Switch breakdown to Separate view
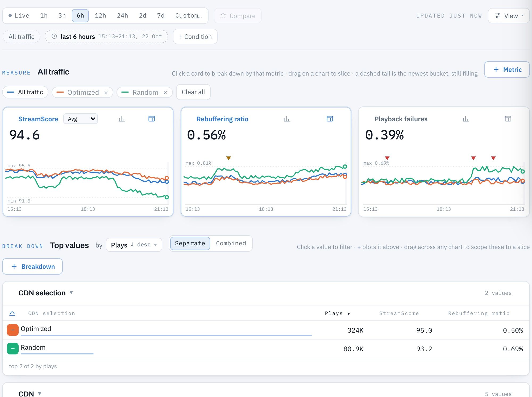 click(x=190, y=243)
